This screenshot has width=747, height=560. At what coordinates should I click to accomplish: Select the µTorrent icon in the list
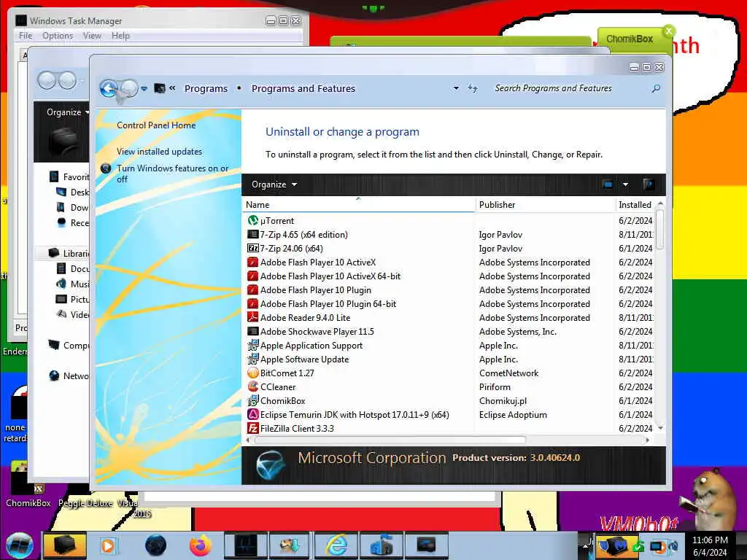[x=252, y=220]
